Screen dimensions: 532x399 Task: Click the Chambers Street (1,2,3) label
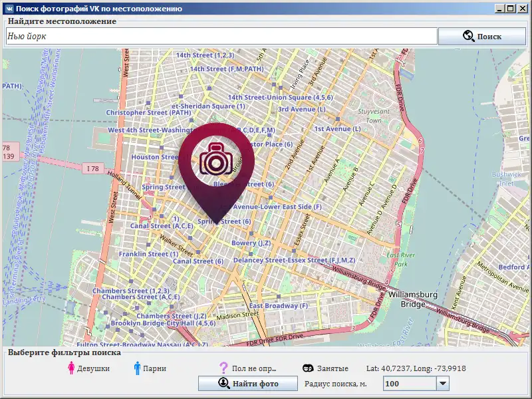pos(131,291)
